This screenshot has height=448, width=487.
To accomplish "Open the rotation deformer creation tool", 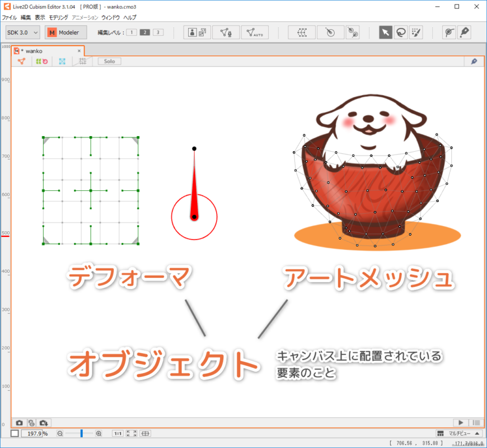I will [x=353, y=32].
